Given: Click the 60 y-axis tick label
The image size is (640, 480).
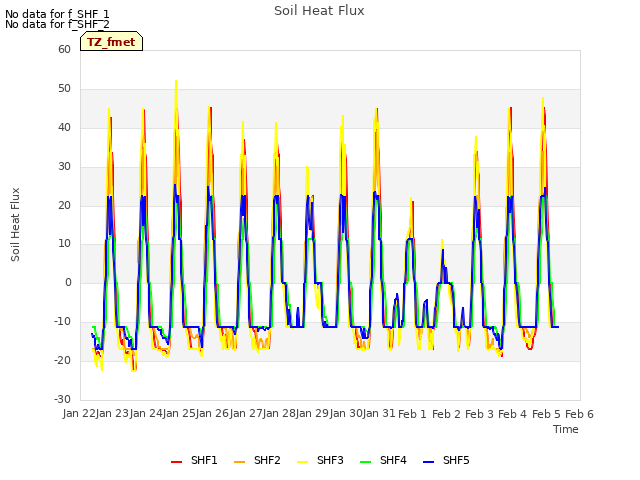Looking at the screenshot, I should click(64, 49).
